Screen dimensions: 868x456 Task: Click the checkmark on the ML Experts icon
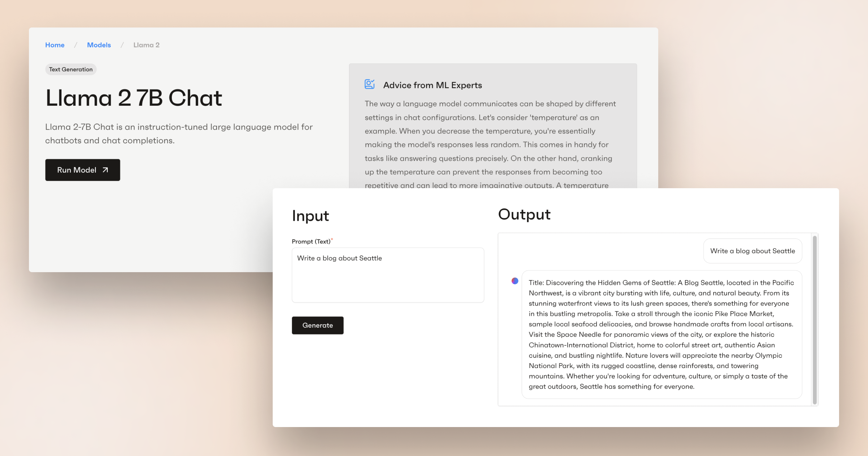point(372,81)
